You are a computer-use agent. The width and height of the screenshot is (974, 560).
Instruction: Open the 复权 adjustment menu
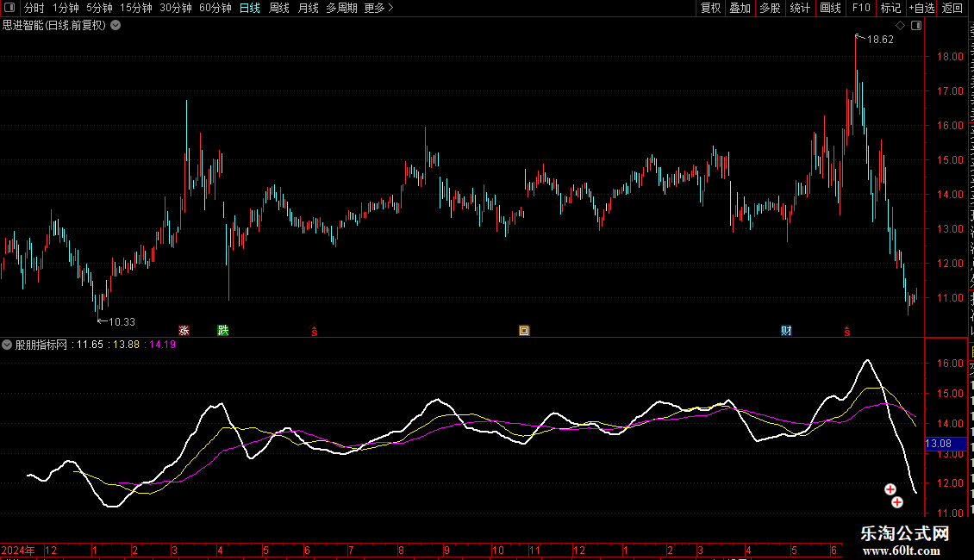(710, 8)
